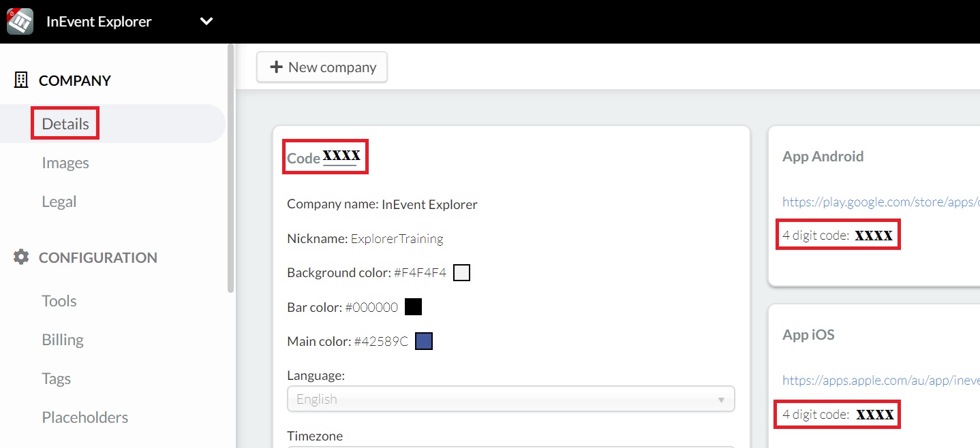Open Tags in the sidebar
Screen dimensions: 980x448
57,379
